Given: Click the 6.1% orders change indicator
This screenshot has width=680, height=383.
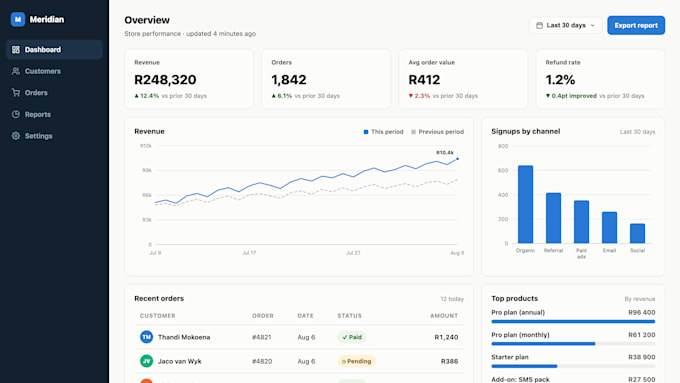Looking at the screenshot, I should (x=282, y=96).
